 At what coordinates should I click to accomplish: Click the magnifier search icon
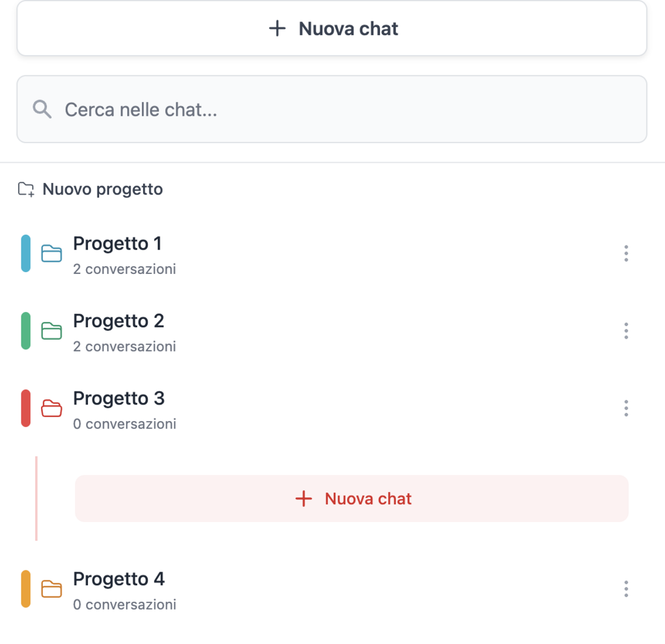[42, 109]
